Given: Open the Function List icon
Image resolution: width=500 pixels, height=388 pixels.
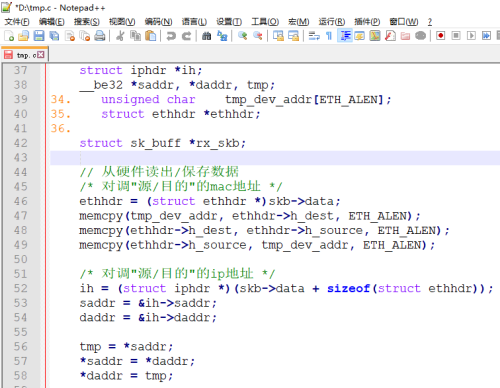Looking at the screenshot, I should click(x=390, y=36).
